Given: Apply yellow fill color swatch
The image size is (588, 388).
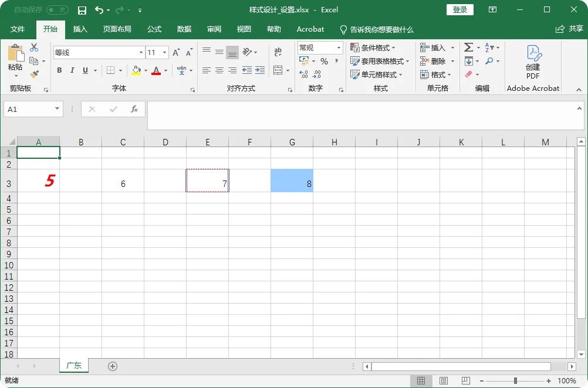Looking at the screenshot, I should click(x=136, y=70).
